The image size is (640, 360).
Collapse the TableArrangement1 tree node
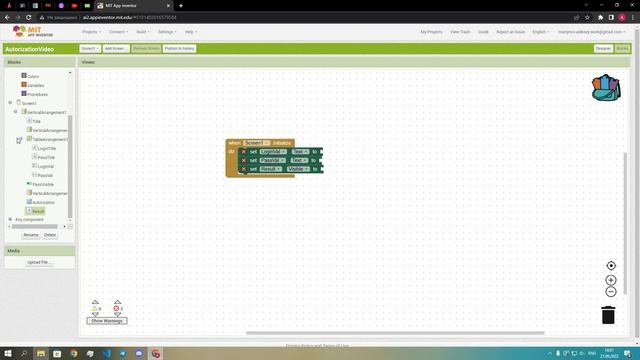[x=19, y=140]
